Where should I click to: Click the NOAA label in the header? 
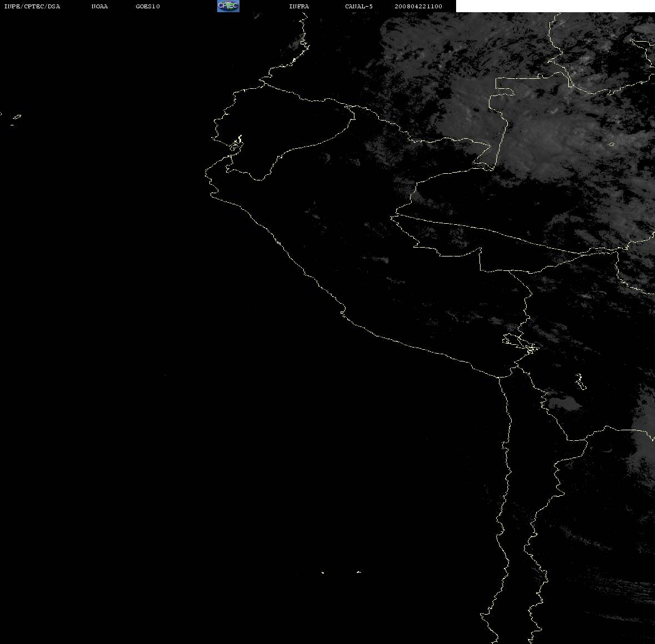(x=99, y=6)
